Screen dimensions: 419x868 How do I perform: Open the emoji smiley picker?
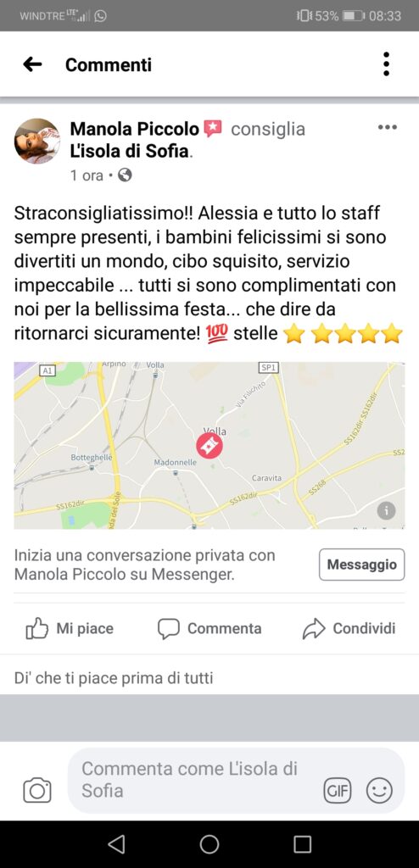tap(380, 791)
